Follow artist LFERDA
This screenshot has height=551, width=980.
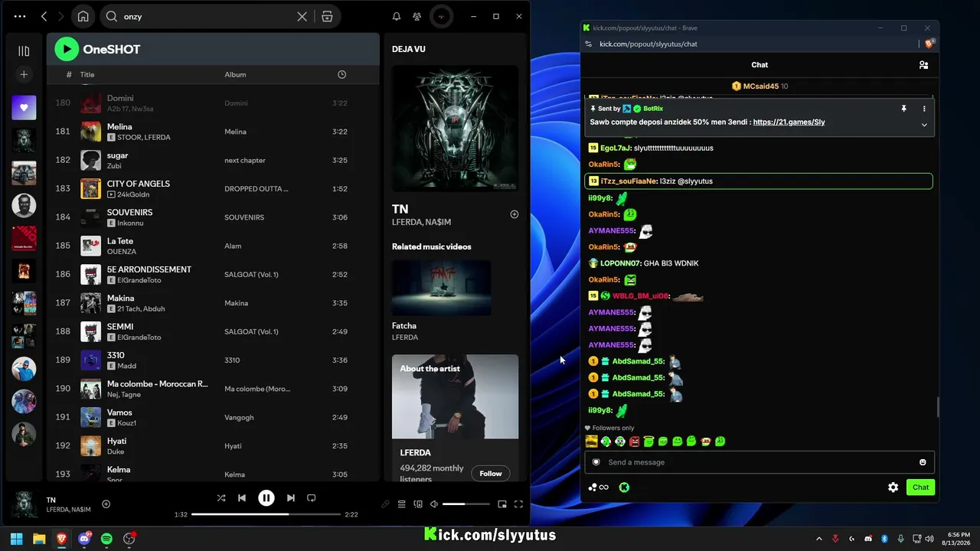point(491,473)
